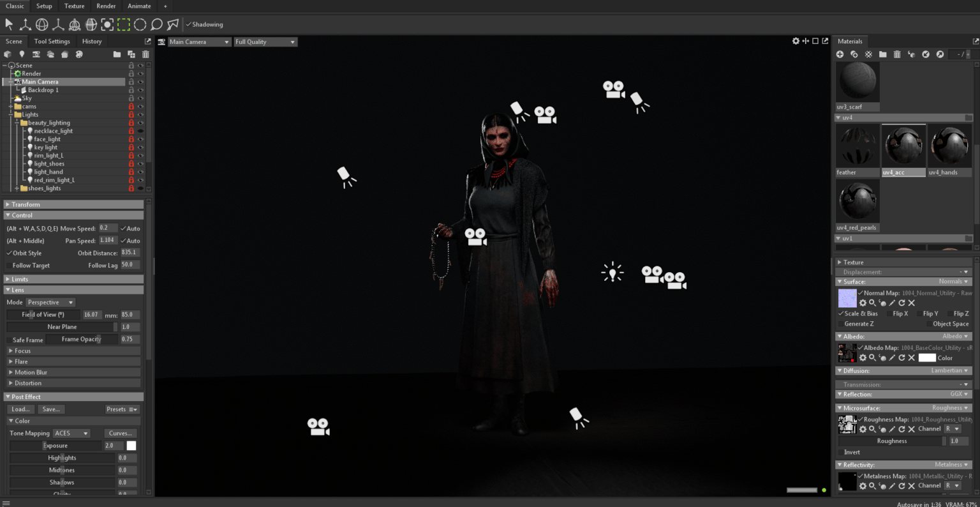The width and height of the screenshot is (980, 507).
Task: Switch to the Texture workspace tab
Action: tap(74, 6)
